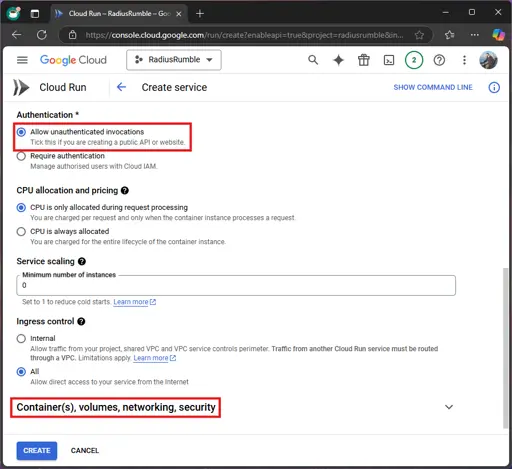
Task: Reload the page with the browser refresh icon
Action: pyautogui.click(x=42, y=35)
